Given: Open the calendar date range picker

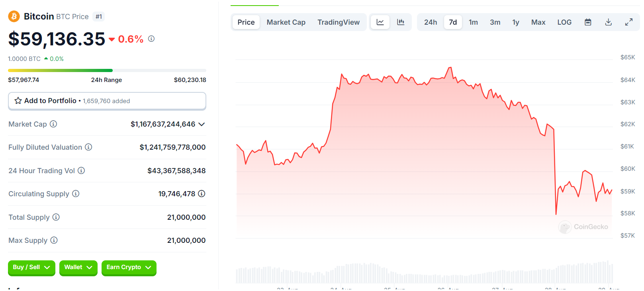Looking at the screenshot, I should point(588,22).
